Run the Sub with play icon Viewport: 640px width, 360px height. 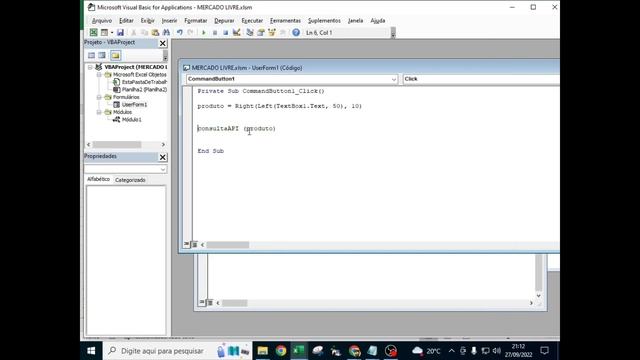pyautogui.click(x=204, y=32)
